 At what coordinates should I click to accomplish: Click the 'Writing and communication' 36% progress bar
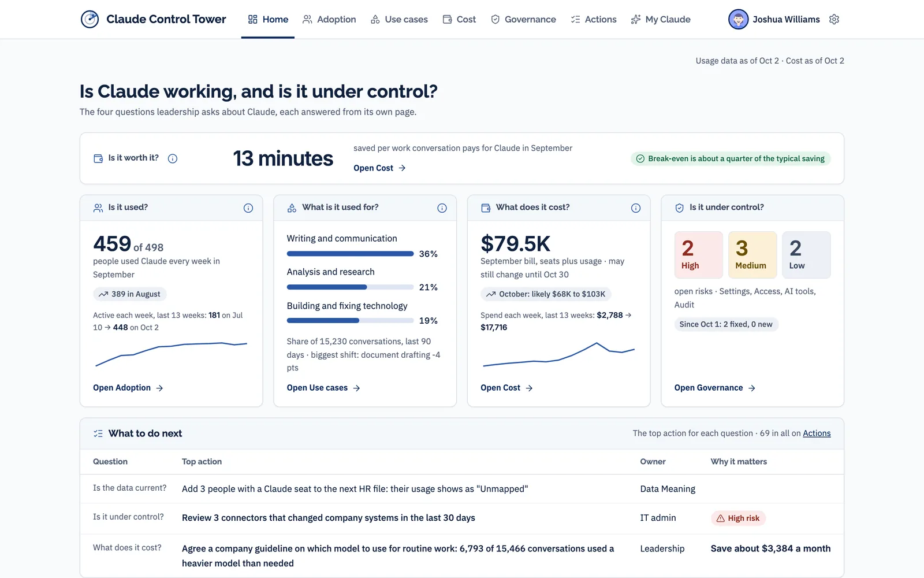pyautogui.click(x=351, y=254)
